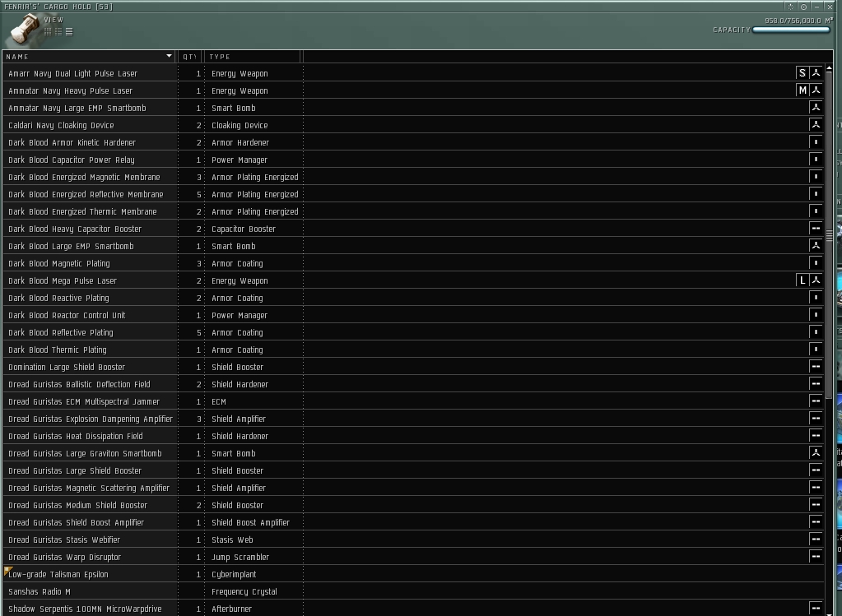Click the S size icon on Amarr Navy Dual Light Pulse Laser
The image size is (842, 616).
tap(802, 73)
